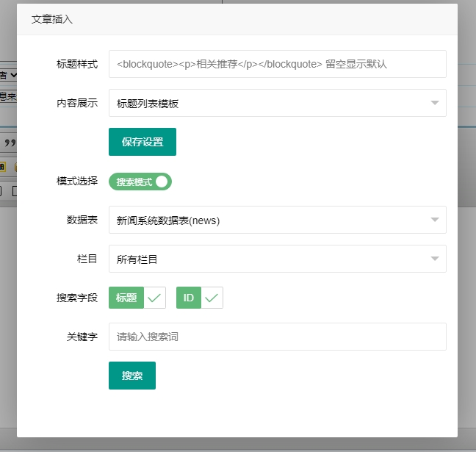Click the 模式选择 label text

[77, 181]
